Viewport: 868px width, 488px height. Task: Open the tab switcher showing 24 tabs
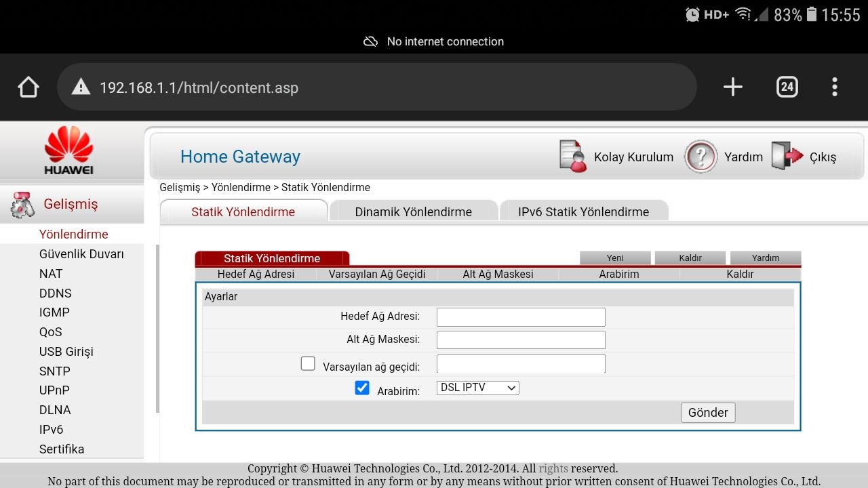pyautogui.click(x=787, y=87)
